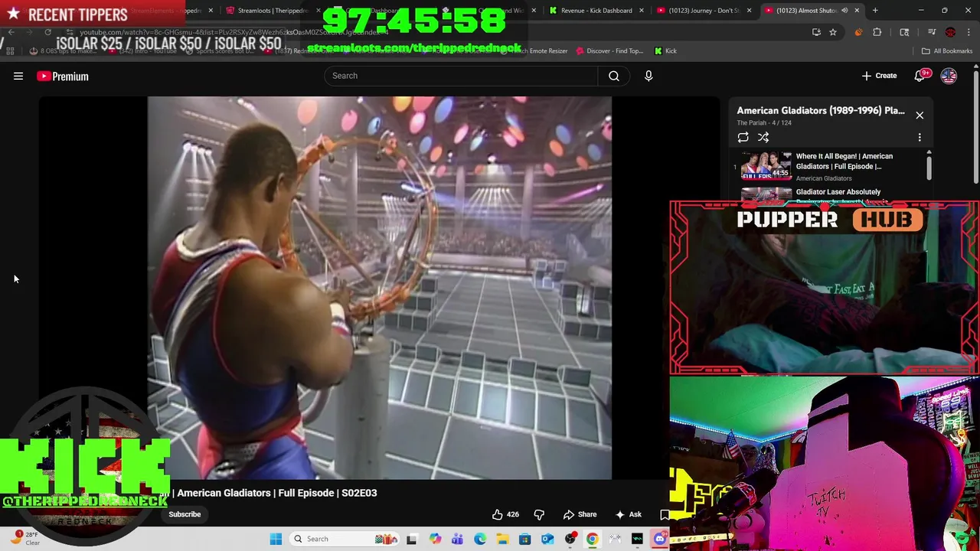The image size is (980, 551).
Task: Close the Revenue - Kick Dashboard tab
Action: pos(642,11)
